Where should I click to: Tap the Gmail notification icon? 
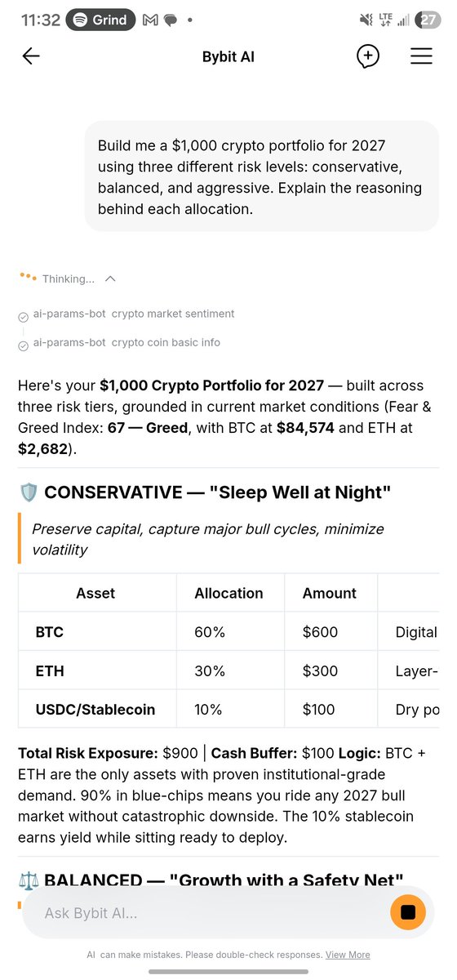pyautogui.click(x=150, y=20)
